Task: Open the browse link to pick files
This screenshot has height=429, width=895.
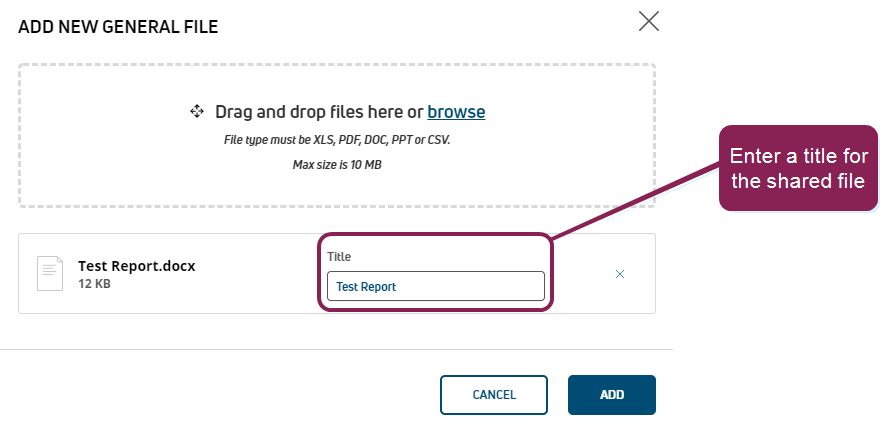Action: point(456,112)
